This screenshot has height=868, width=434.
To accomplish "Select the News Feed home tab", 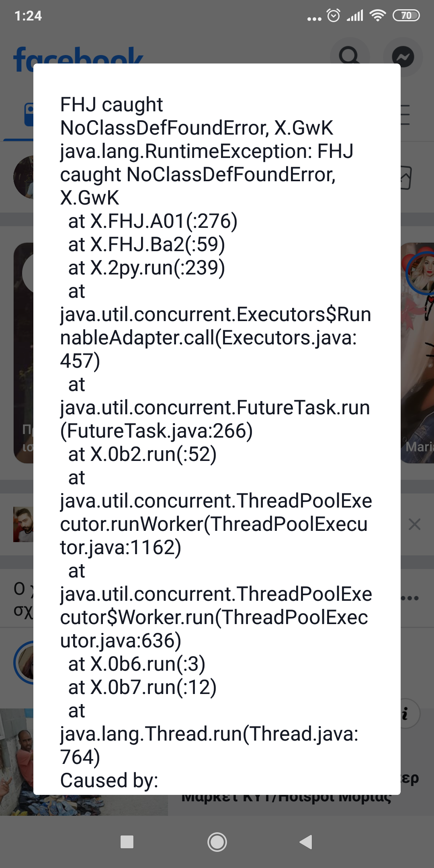I will pyautogui.click(x=28, y=115).
